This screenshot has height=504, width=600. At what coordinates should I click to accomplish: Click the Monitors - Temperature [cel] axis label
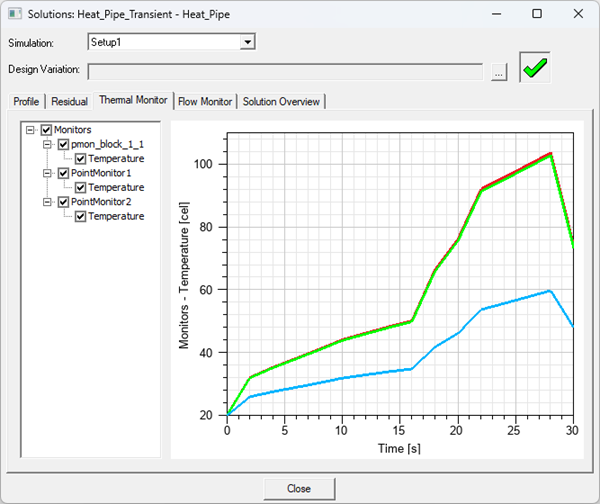(184, 276)
